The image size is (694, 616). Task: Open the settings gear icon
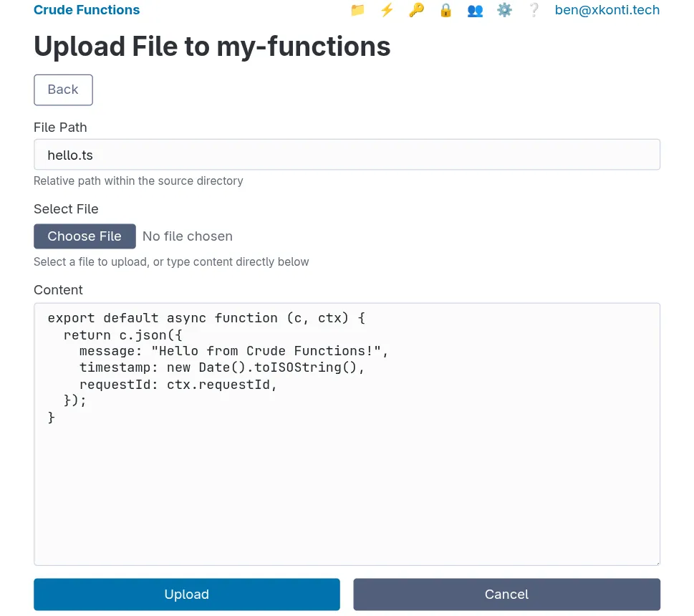pyautogui.click(x=504, y=10)
